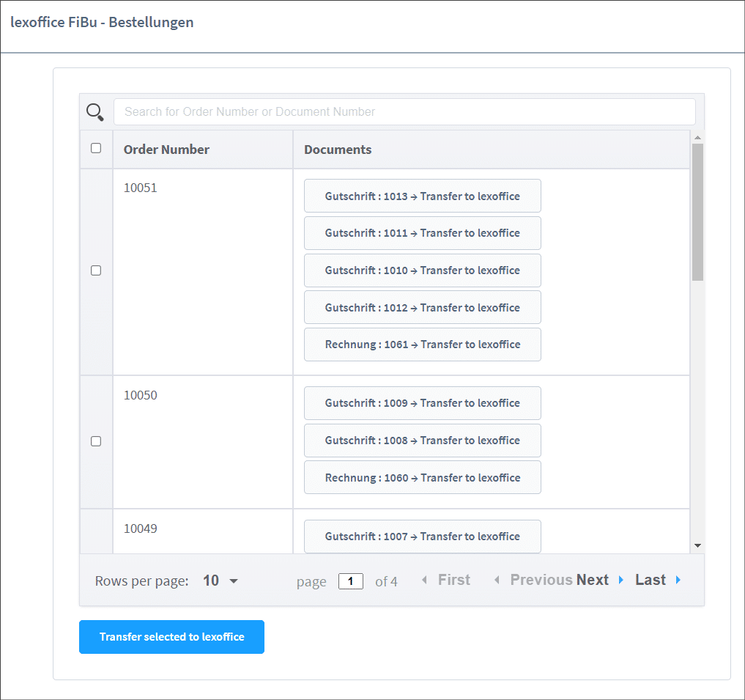Click the lexoffice FiBu - Bestellungen title
This screenshot has width=745, height=700.
click(x=102, y=22)
